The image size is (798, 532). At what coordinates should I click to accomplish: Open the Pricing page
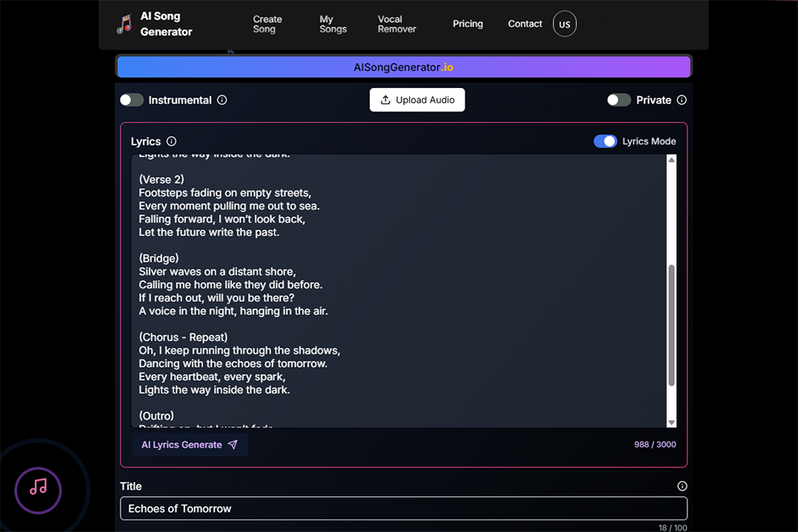click(468, 24)
